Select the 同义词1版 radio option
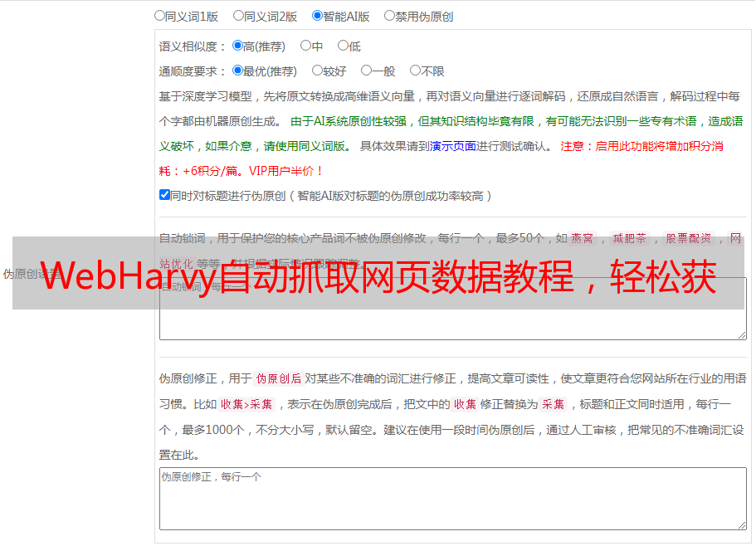The height and width of the screenshot is (546, 756). (159, 16)
